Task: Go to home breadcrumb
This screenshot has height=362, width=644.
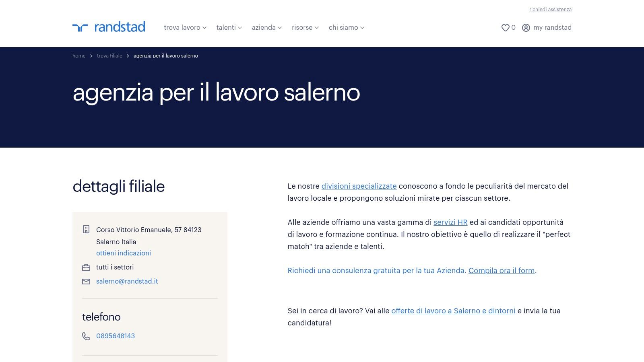Action: point(79,56)
